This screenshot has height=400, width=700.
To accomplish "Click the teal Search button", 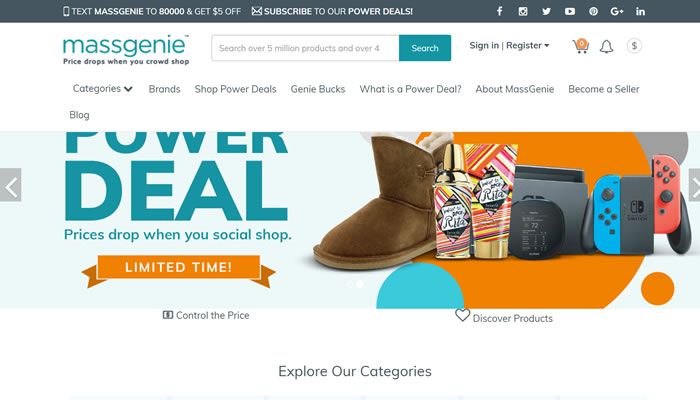I will click(425, 48).
